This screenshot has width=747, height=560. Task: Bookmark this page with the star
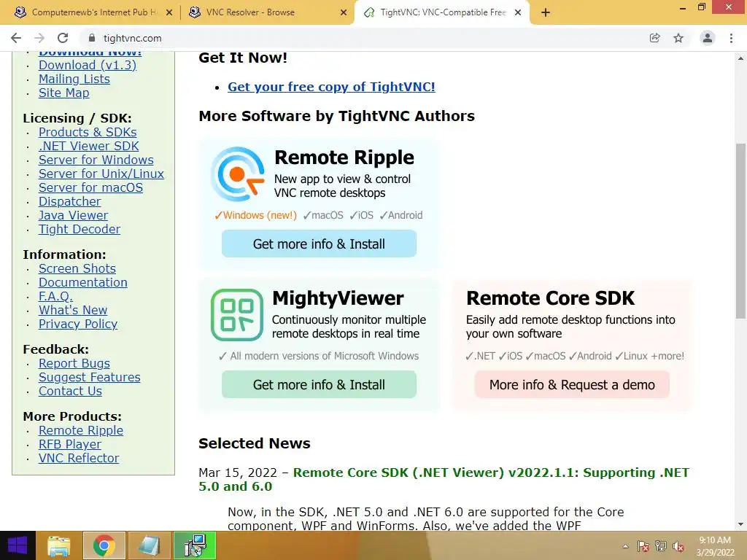(678, 38)
